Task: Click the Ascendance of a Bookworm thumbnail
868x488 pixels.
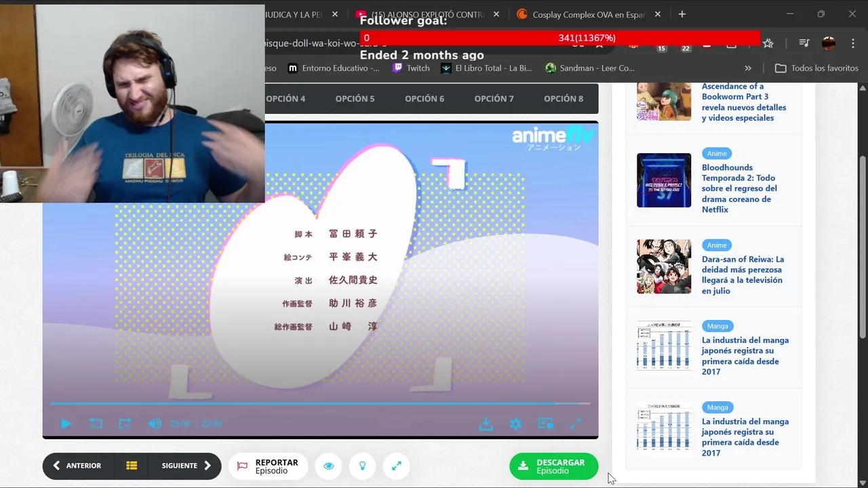Action: click(664, 102)
